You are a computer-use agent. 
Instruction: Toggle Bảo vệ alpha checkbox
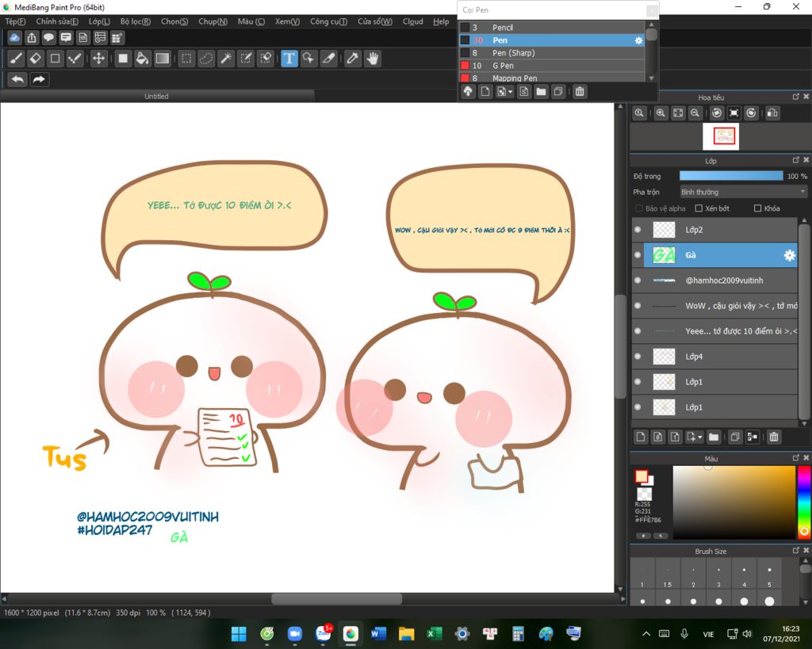638,208
